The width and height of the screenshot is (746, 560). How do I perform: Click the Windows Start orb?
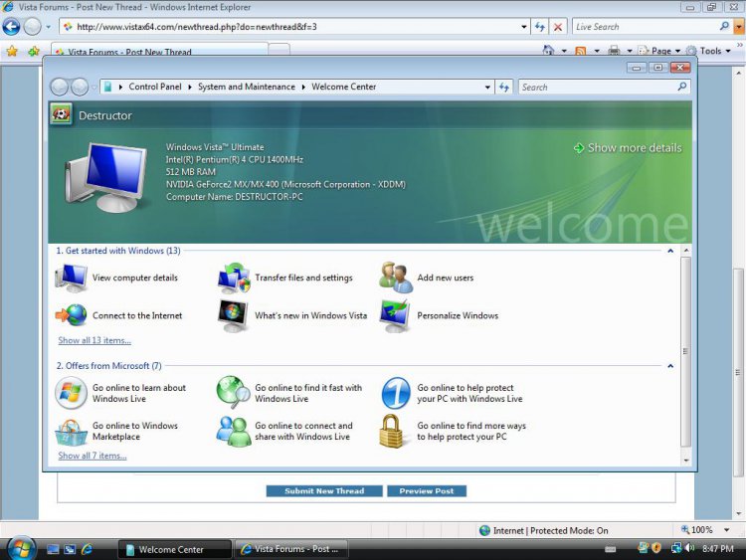(21, 549)
